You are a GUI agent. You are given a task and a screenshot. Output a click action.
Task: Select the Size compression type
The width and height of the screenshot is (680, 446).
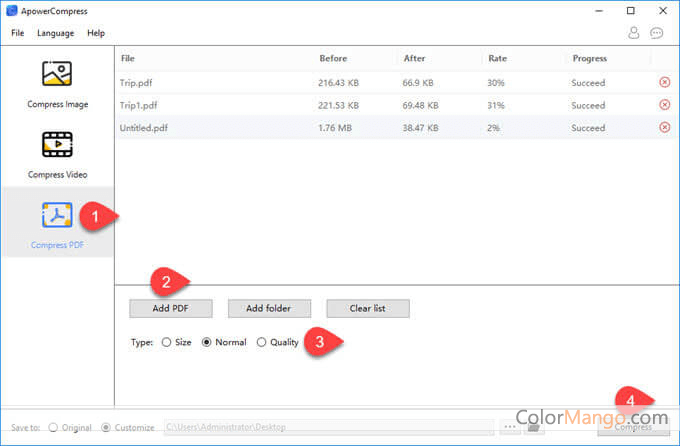[167, 342]
